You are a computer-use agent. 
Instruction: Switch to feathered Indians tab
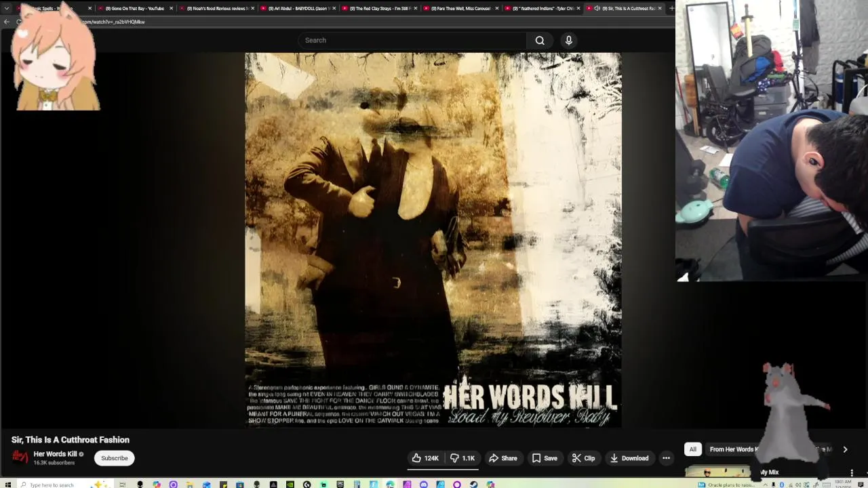[541, 8]
